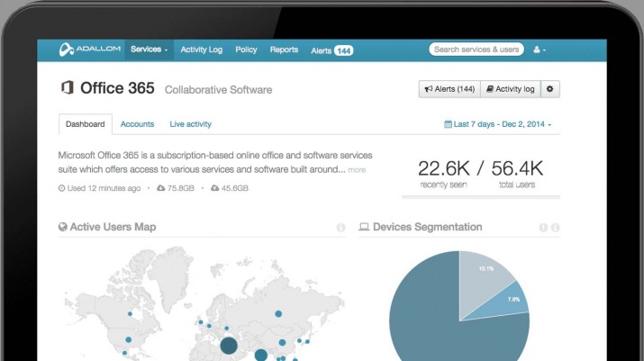Click the Active Users Map heading

tap(113, 227)
